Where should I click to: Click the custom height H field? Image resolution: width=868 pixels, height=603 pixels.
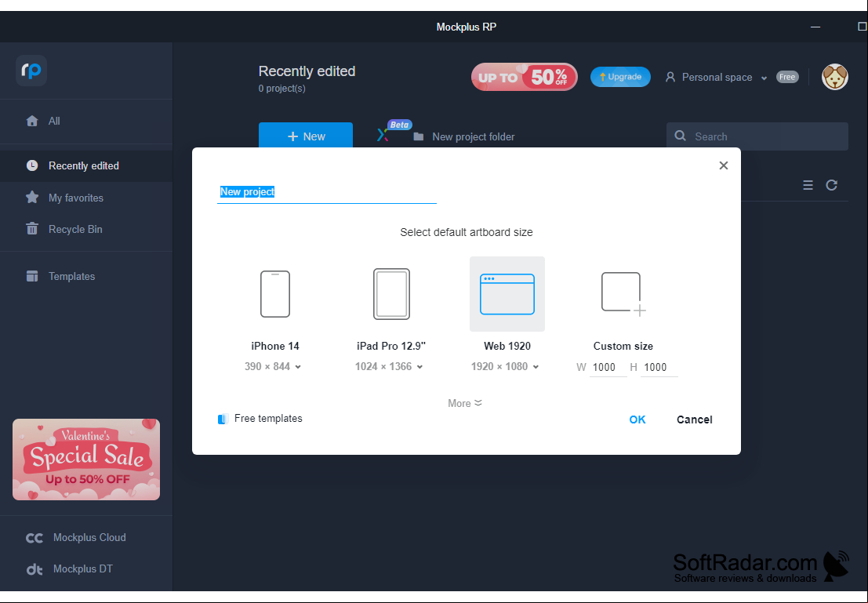click(x=659, y=368)
